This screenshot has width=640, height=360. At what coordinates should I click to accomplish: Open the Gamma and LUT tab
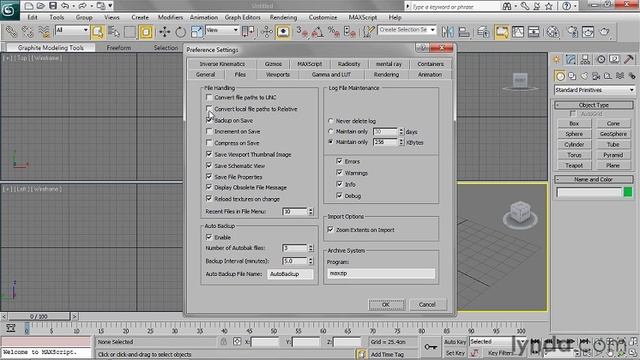tap(331, 75)
